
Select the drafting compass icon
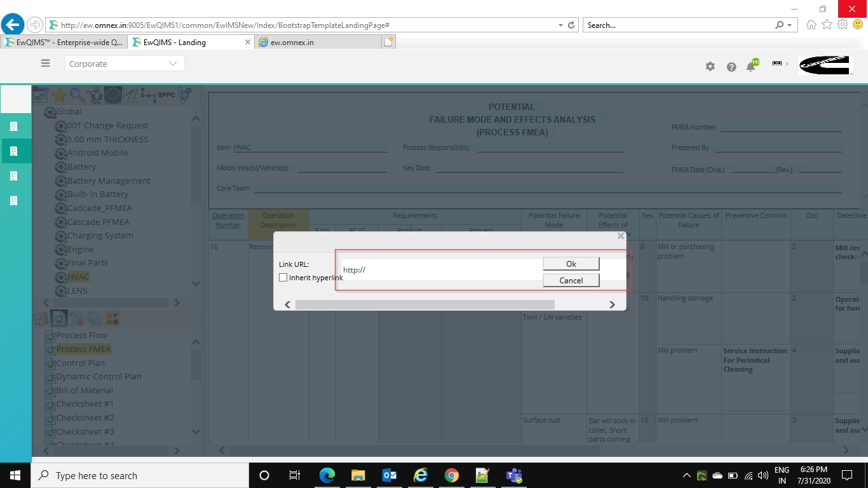130,95
